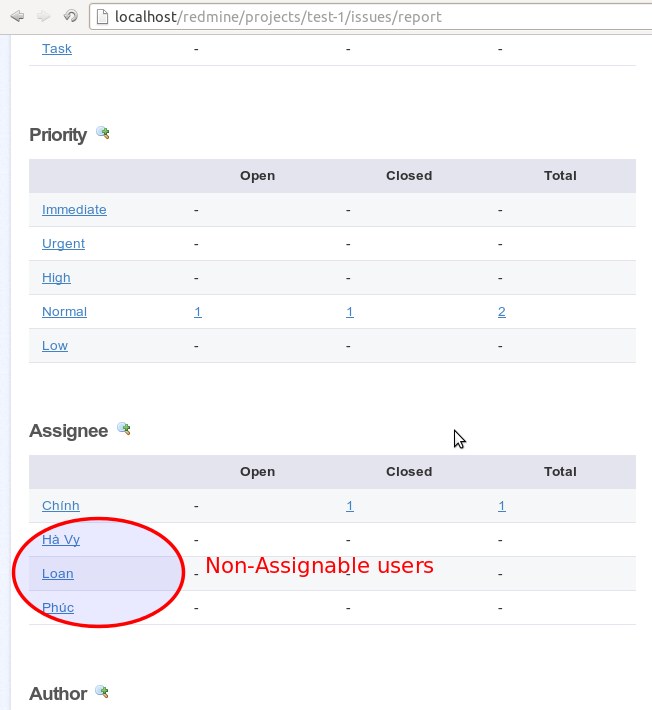Open the Task tracker link
Screen dimensions: 652x710
click(x=57, y=48)
